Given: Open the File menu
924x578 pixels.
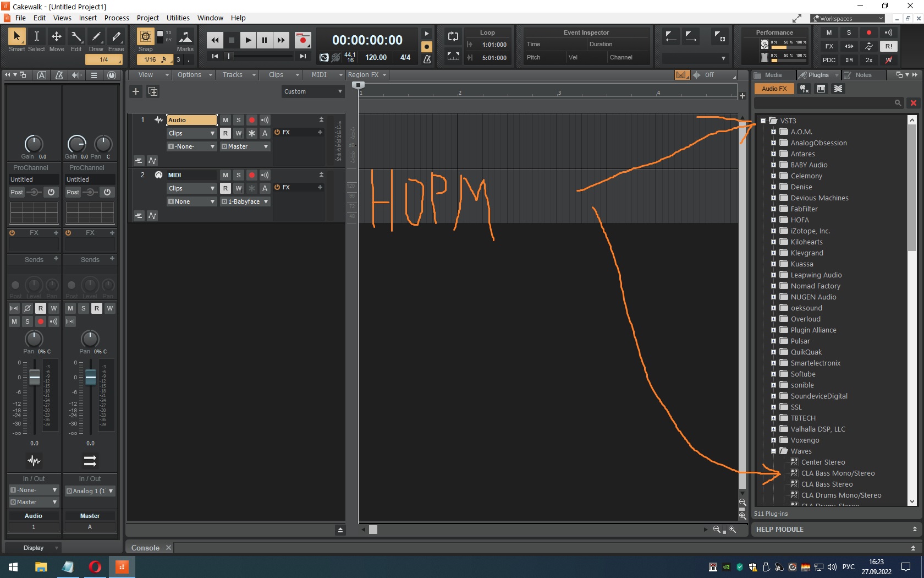Looking at the screenshot, I should (x=21, y=18).
